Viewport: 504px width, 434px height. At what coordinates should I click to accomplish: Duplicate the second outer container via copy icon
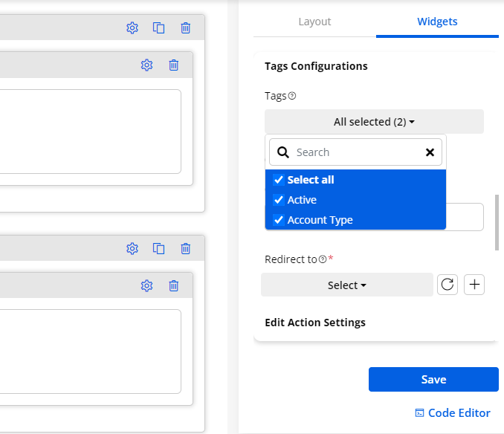[x=159, y=248]
